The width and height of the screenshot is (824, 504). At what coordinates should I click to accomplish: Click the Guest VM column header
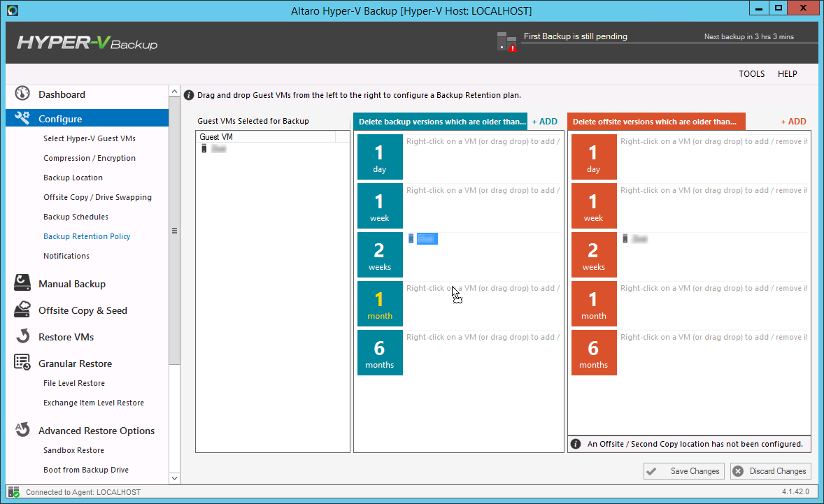point(266,137)
